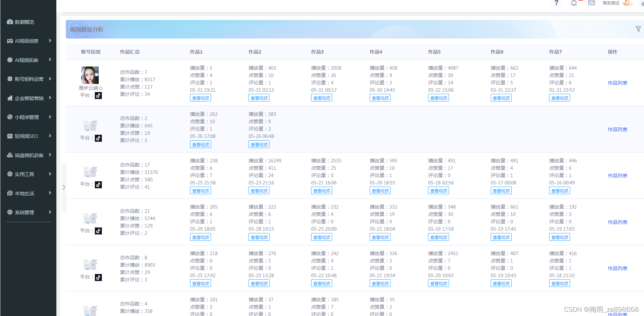Screen dimensions: 644x316
Task: Toggle the sidebar collapse handle arrow
Action: (64, 187)
